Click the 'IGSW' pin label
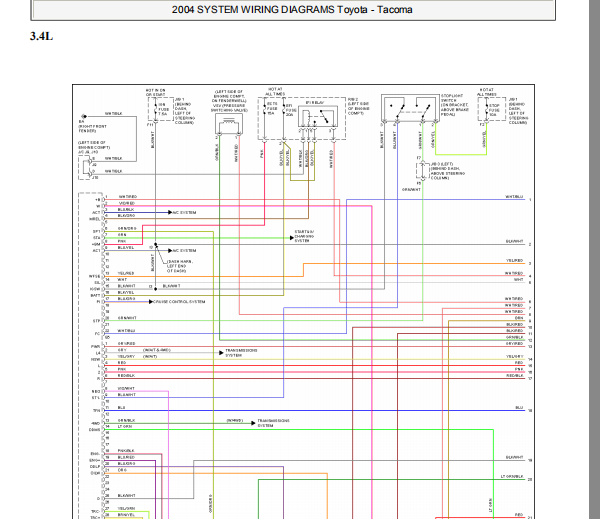This screenshot has width=600, height=519. click(x=95, y=289)
